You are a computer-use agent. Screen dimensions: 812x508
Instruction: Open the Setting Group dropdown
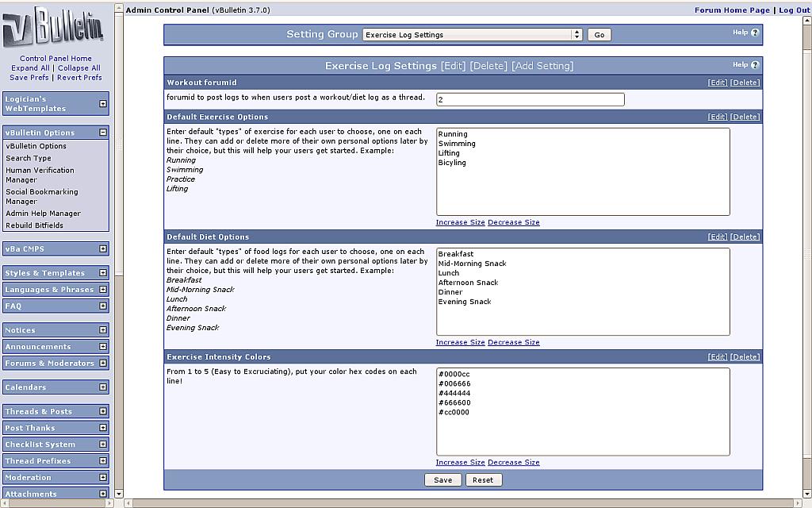(473, 35)
